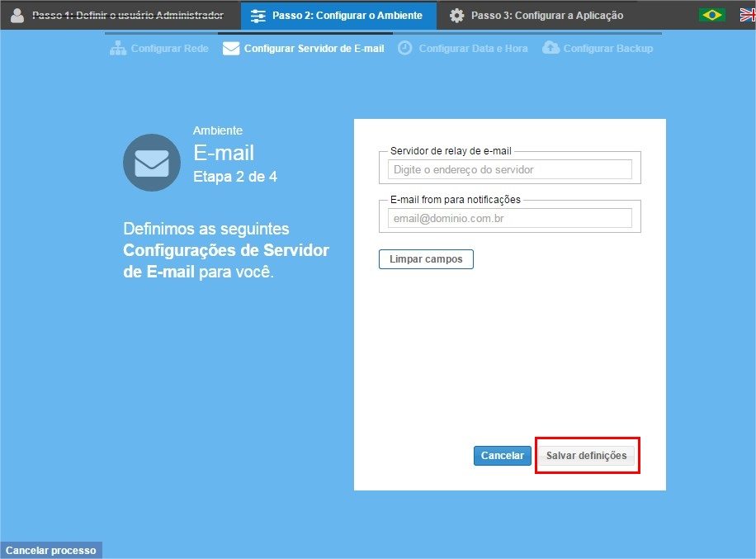Click the network icon beside Configurar Rede

[118, 48]
